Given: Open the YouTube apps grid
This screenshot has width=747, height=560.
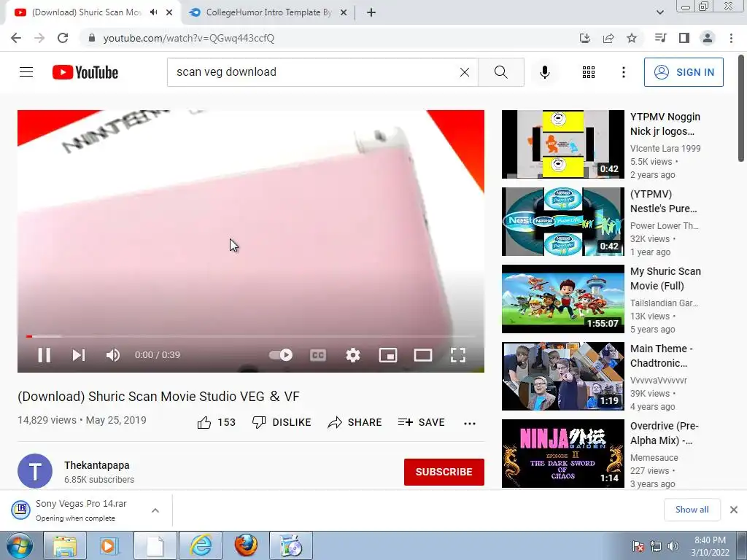Looking at the screenshot, I should tap(589, 72).
